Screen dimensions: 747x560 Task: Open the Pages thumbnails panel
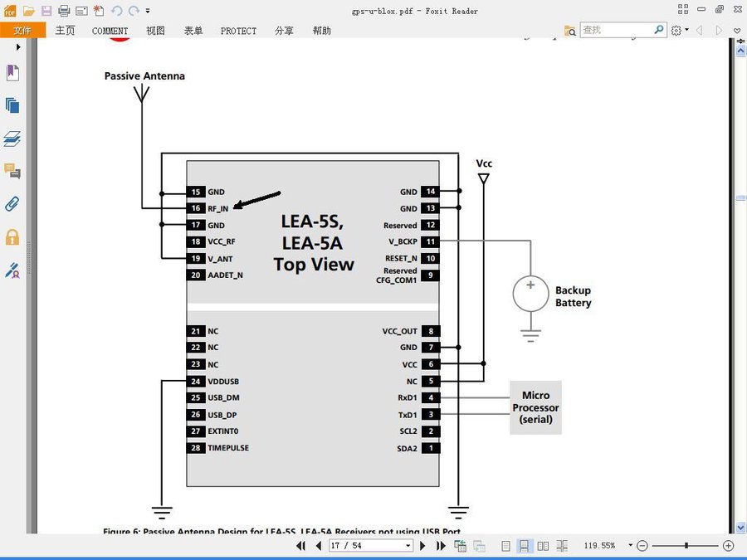click(x=12, y=105)
